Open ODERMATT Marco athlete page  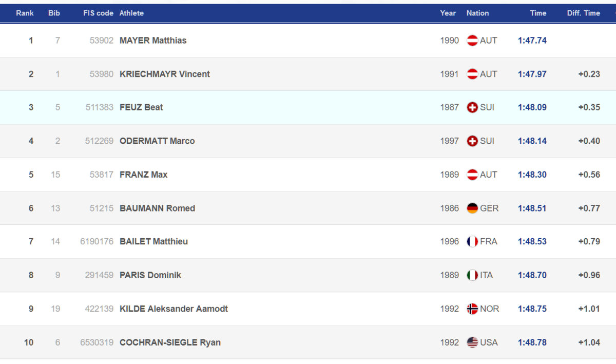pos(157,141)
